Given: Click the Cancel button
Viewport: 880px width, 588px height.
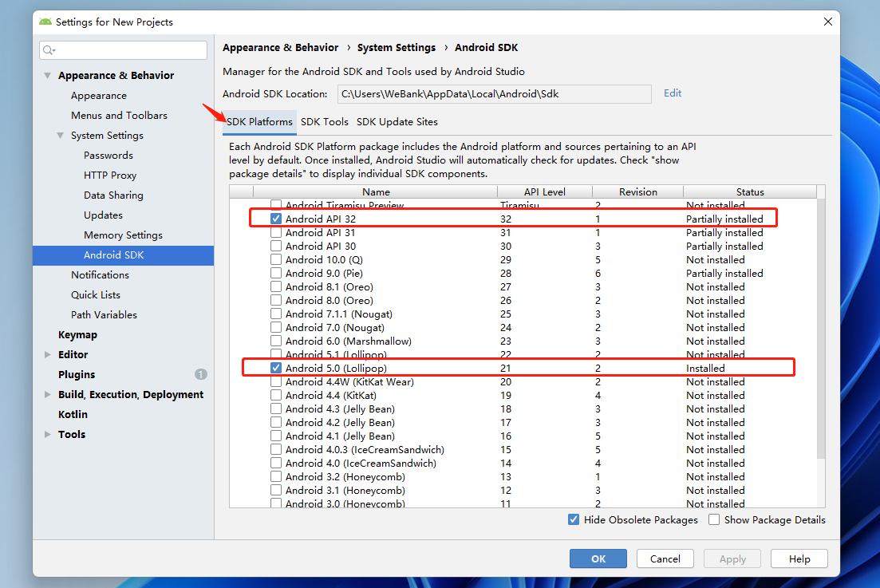Looking at the screenshot, I should pos(665,558).
